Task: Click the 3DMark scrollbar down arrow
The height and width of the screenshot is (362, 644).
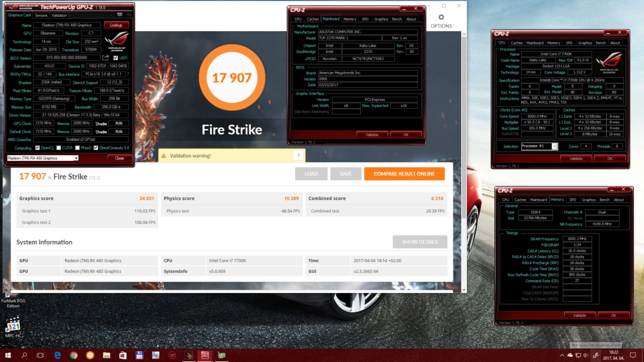Action: click(464, 290)
